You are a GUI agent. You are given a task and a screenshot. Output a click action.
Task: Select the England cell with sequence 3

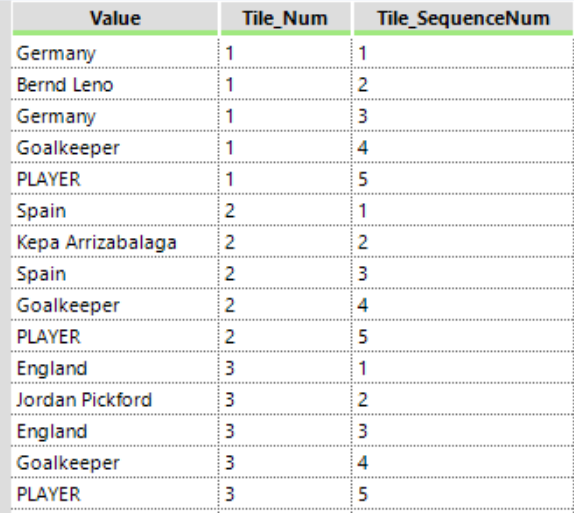[x=115, y=431]
